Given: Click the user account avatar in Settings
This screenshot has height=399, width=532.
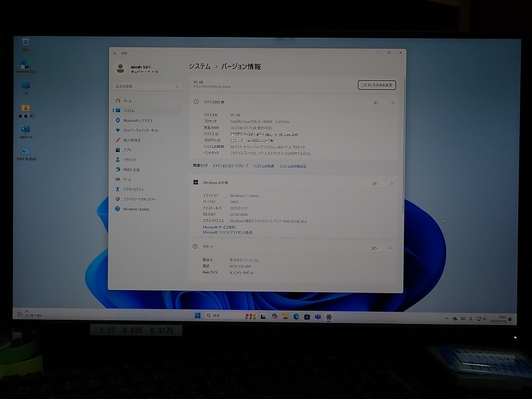Looking at the screenshot, I should coord(120,68).
